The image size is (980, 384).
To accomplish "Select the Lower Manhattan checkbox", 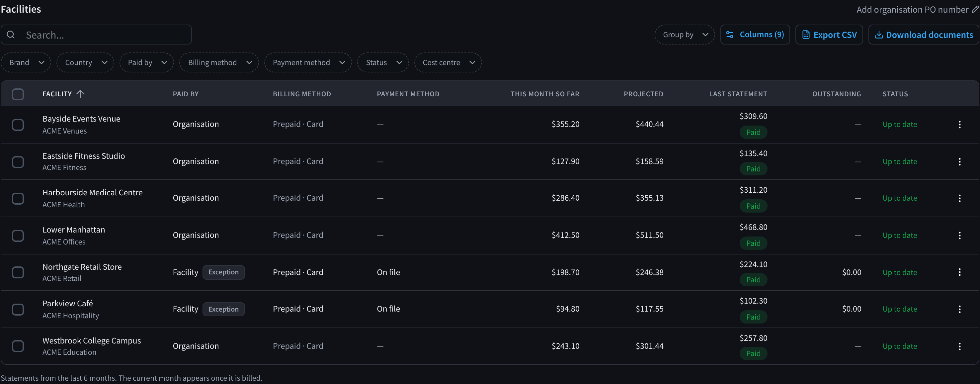I will [x=18, y=236].
